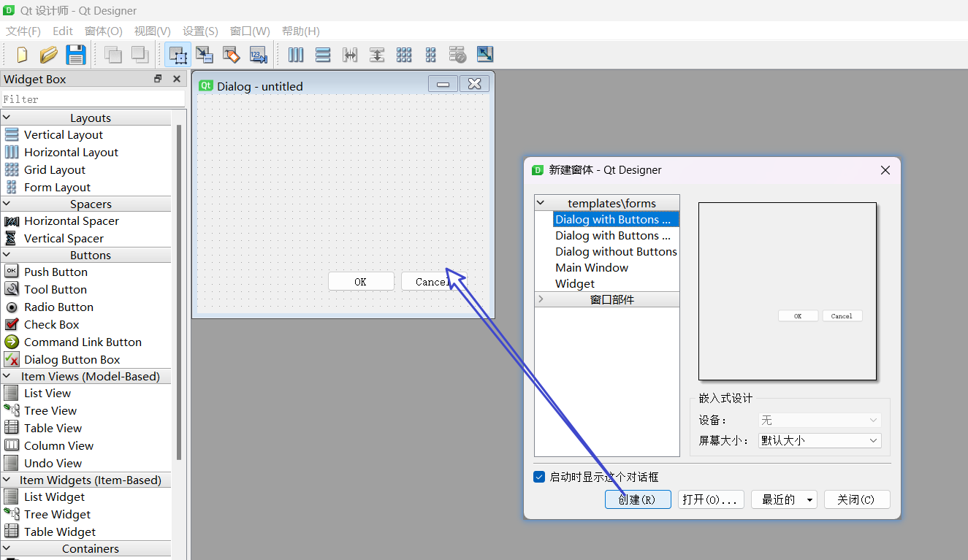Select the Edit Tab Order tool
The image size is (968, 560).
click(x=258, y=55)
